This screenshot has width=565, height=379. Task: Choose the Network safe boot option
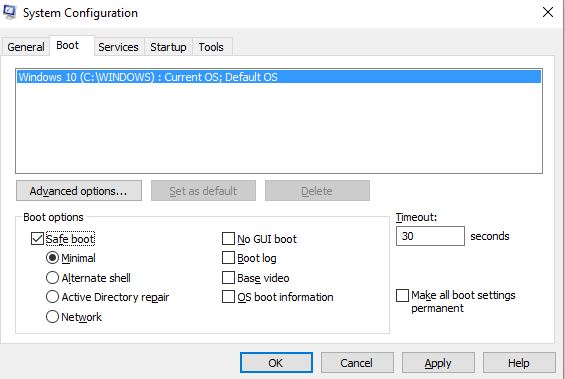pos(52,317)
